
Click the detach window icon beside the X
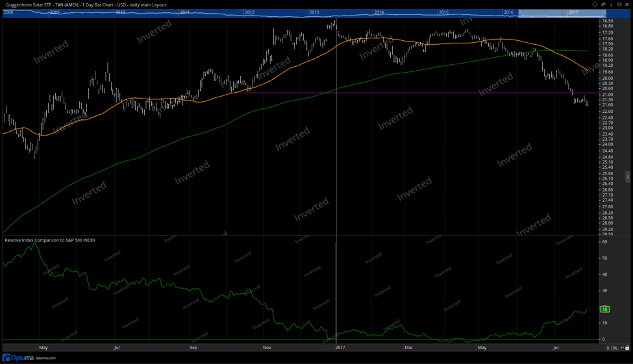[619, 5]
